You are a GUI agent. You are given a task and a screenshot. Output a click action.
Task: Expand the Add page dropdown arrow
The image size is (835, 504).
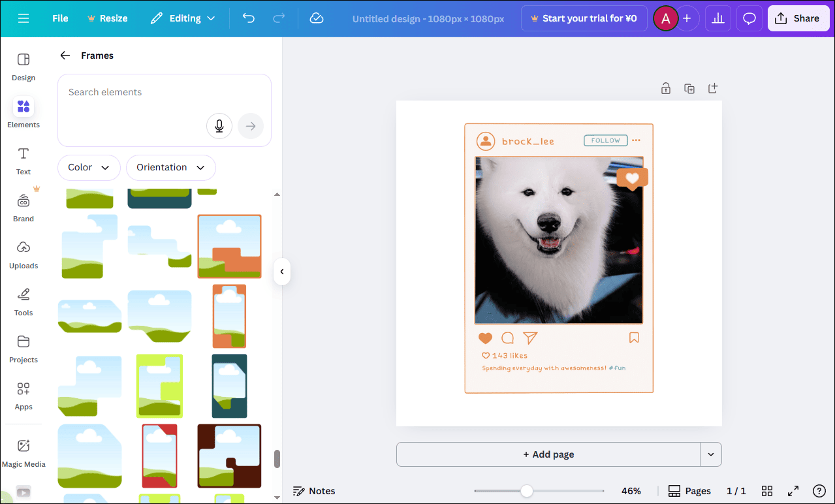pos(711,454)
